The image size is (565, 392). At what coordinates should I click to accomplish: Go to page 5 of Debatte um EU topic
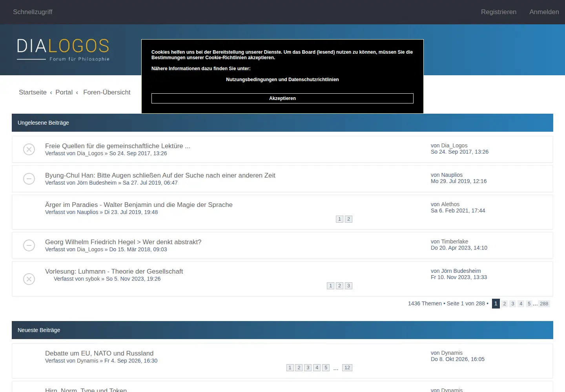coord(326,368)
